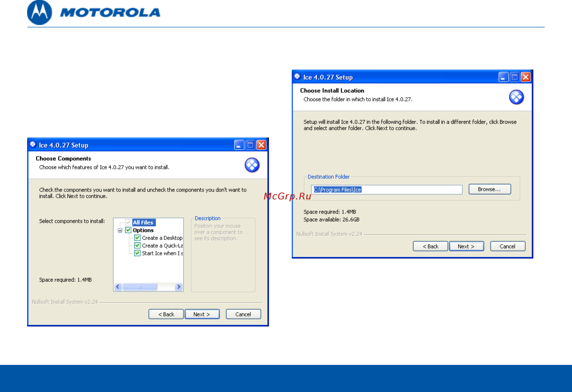Uncheck Create a Desktop shortcut checkbox
The image size is (572, 392).
point(137,238)
